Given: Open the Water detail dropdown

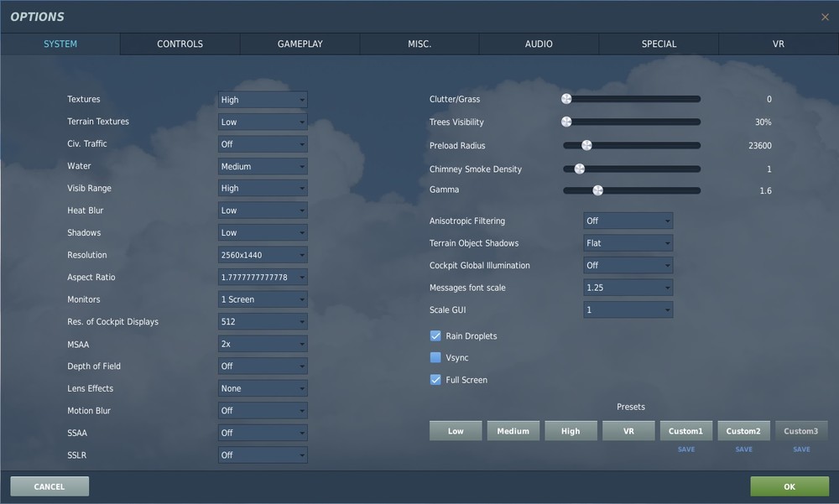Looking at the screenshot, I should tap(262, 165).
